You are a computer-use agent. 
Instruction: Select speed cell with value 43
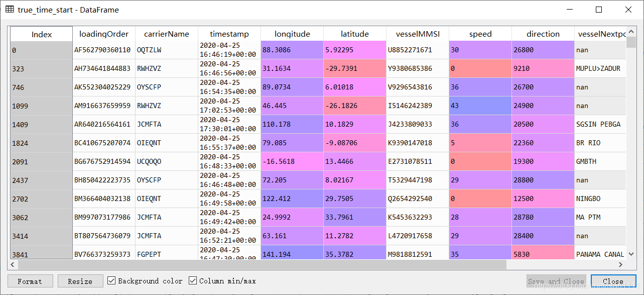click(x=480, y=106)
